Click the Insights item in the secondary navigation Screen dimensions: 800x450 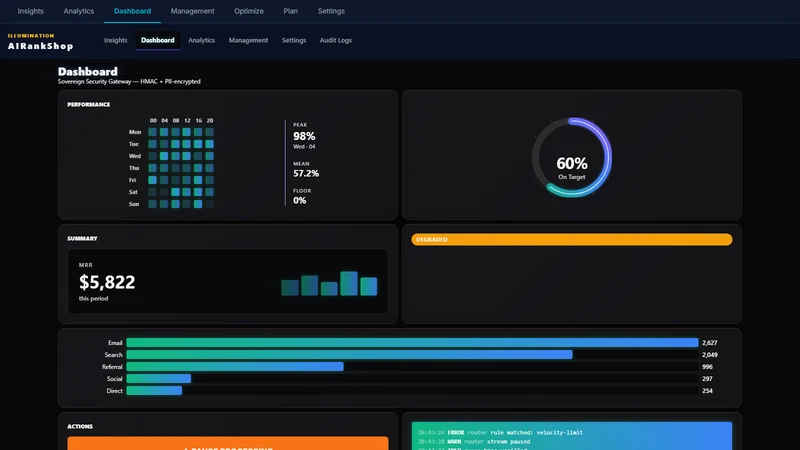coord(115,40)
